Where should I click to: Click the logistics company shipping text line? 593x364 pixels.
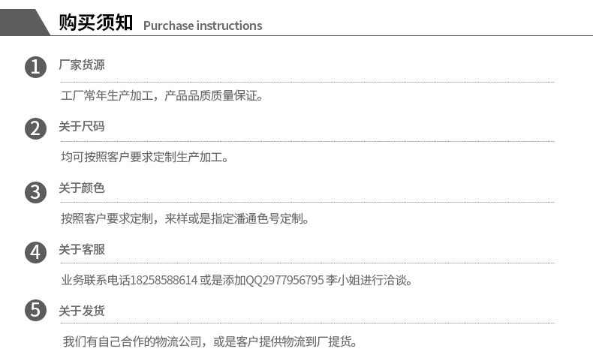tap(209, 342)
